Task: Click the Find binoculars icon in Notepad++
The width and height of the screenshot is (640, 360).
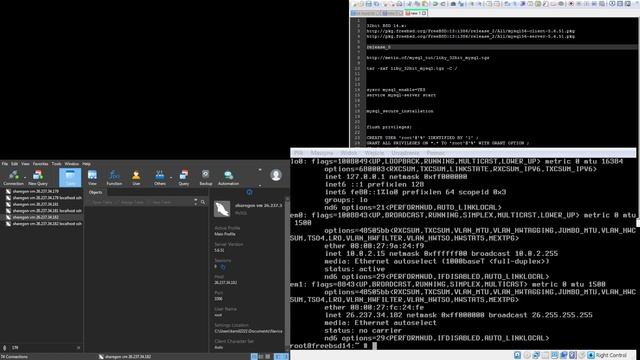Action: pyautogui.click(x=453, y=4)
